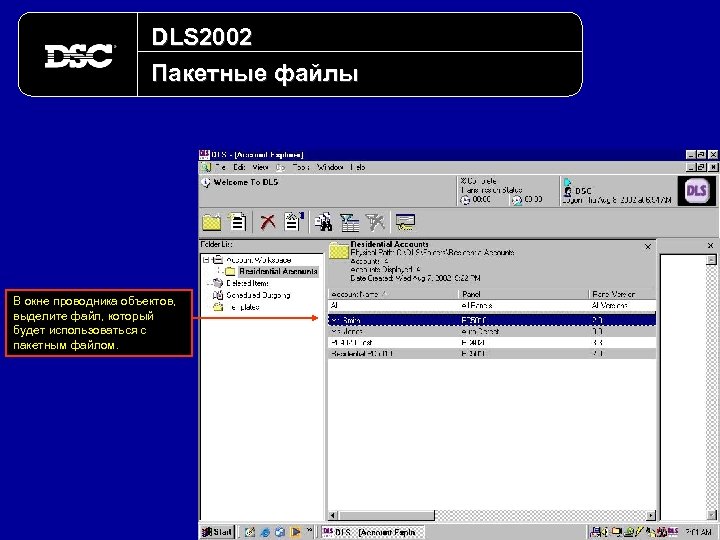
Task: Click the funnel-over-table filter toolbar icon
Action: pyautogui.click(x=349, y=223)
